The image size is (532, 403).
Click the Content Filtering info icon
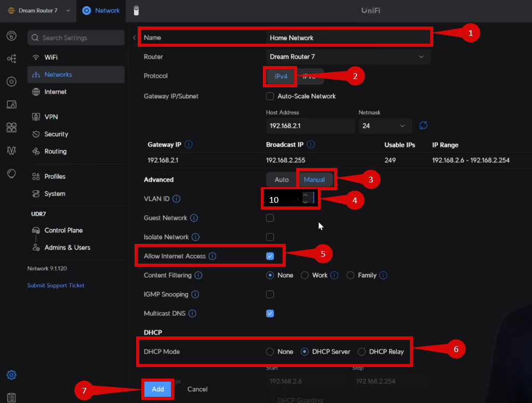pos(198,275)
